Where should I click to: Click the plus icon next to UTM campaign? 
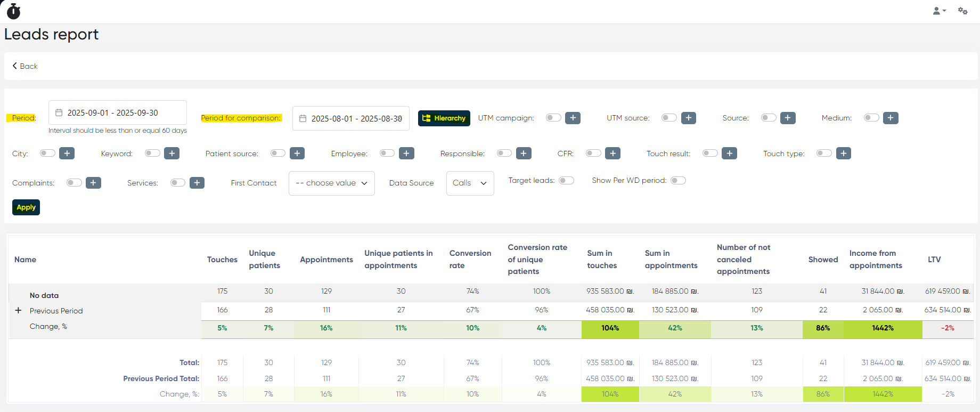click(x=573, y=118)
